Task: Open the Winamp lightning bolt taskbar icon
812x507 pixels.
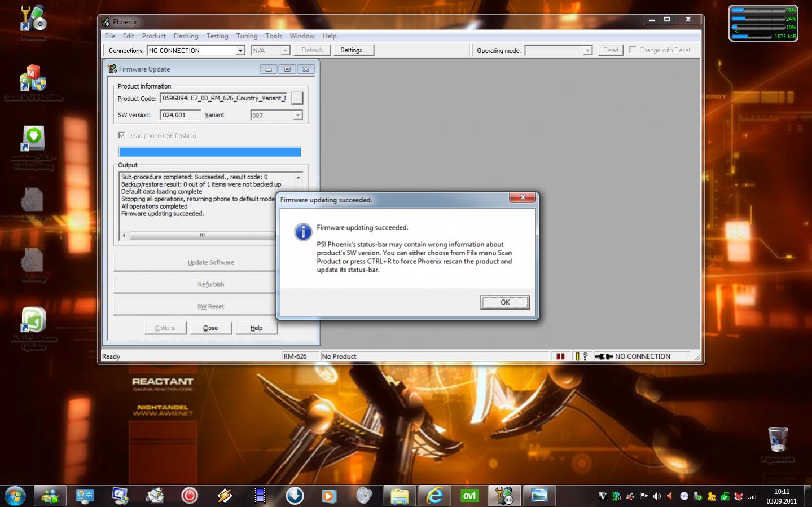Action: click(225, 496)
